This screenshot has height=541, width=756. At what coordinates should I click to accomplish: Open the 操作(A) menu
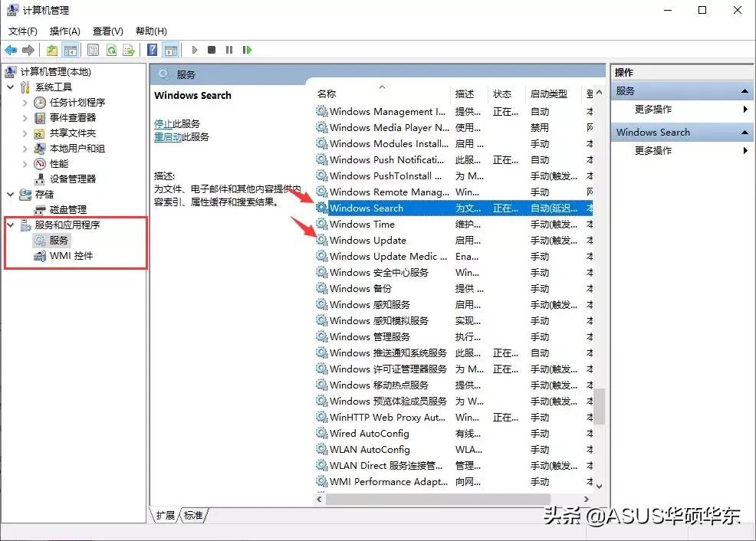coord(64,31)
